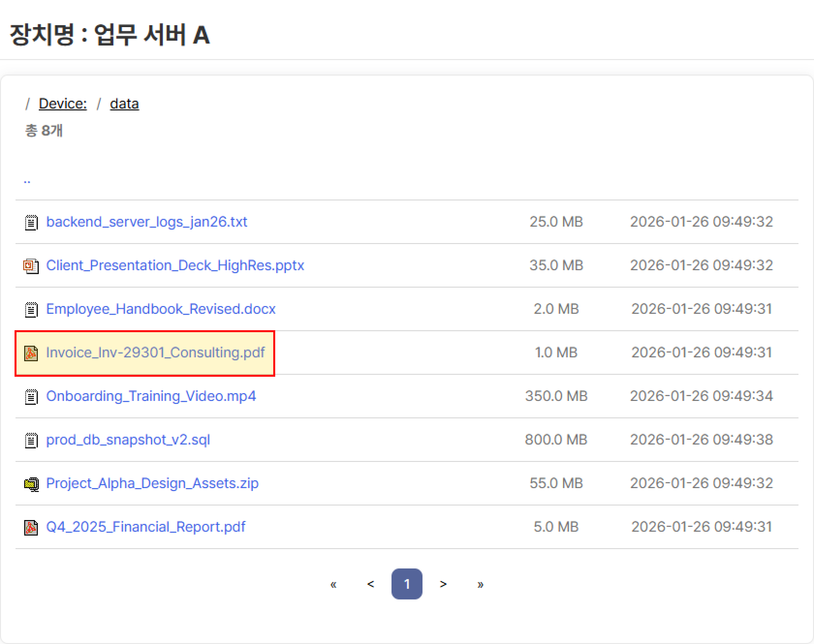The width and height of the screenshot is (814, 644).
Task: Click the PDF icon beside Invoice_Inv-29301_Consulting.pdf
Action: pos(31,353)
